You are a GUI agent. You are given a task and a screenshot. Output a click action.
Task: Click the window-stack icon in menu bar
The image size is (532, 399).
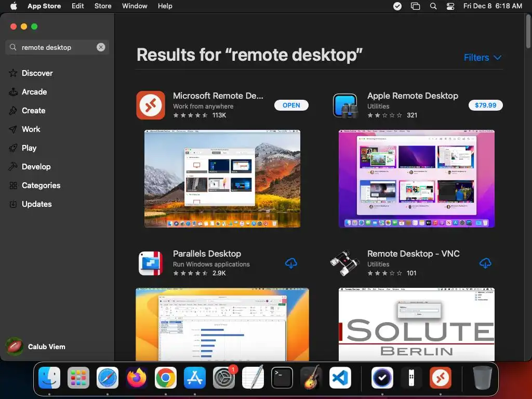point(415,6)
